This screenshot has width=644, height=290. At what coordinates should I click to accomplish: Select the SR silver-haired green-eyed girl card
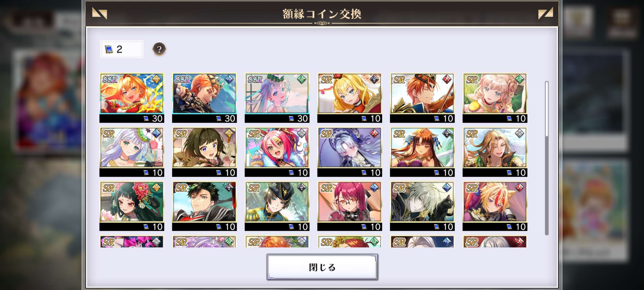(x=132, y=152)
